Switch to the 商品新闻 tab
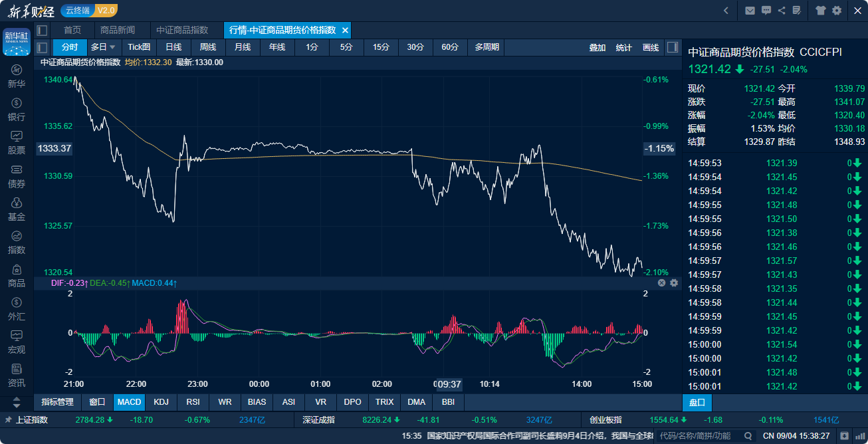 (x=117, y=31)
